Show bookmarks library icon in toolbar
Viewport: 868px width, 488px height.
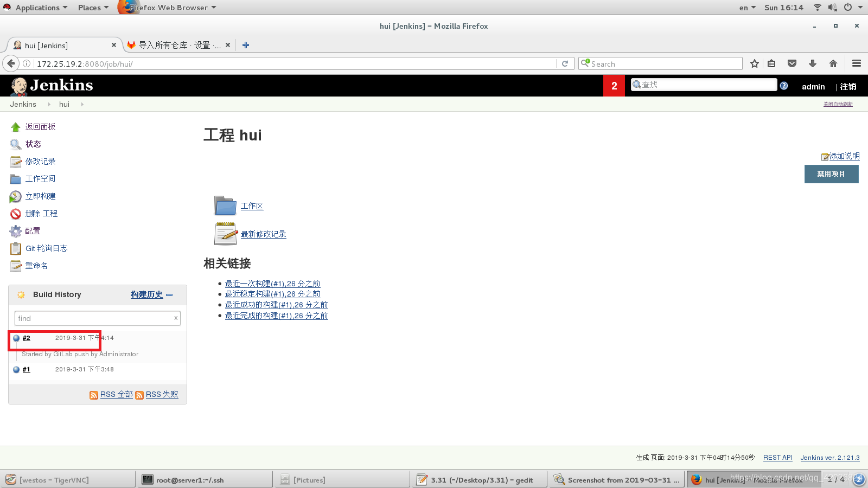(x=771, y=63)
